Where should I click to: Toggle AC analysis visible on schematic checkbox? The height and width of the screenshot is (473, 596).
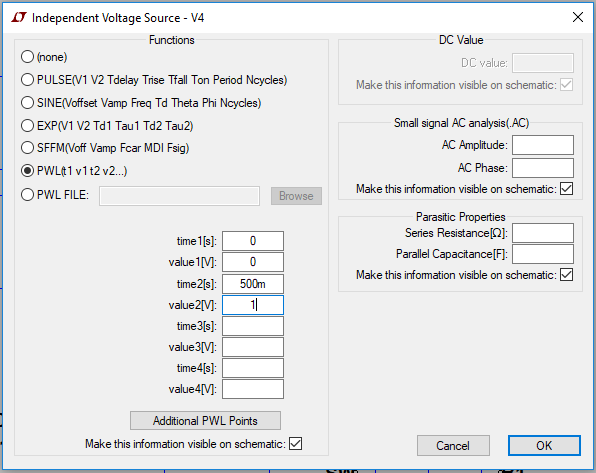pyautogui.click(x=566, y=189)
